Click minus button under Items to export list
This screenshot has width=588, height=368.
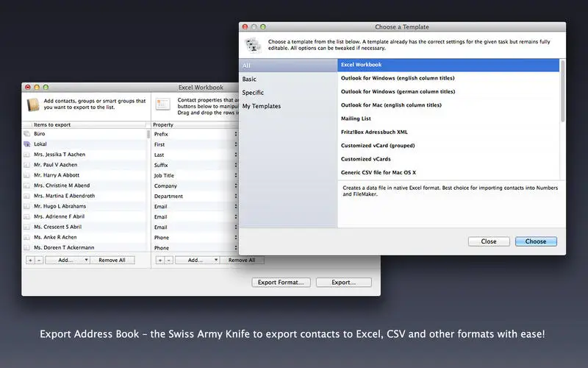(39, 260)
